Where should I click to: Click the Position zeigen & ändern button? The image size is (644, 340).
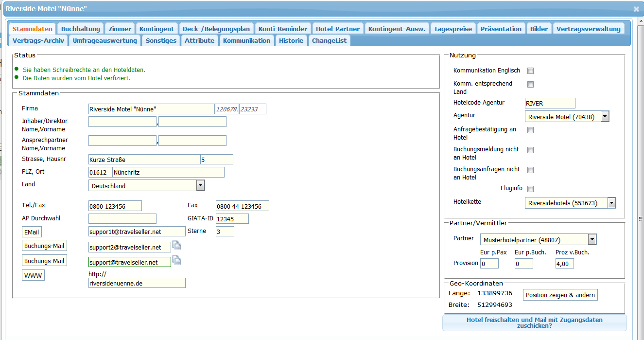(560, 295)
